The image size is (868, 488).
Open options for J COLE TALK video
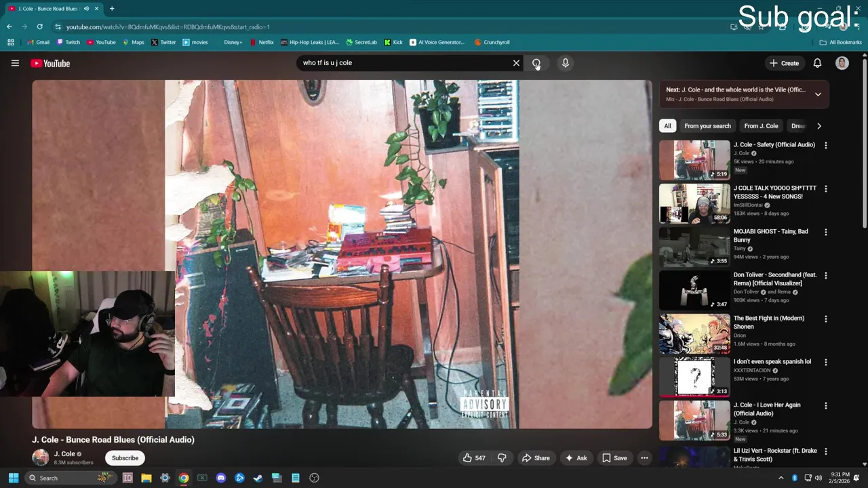pos(825,188)
